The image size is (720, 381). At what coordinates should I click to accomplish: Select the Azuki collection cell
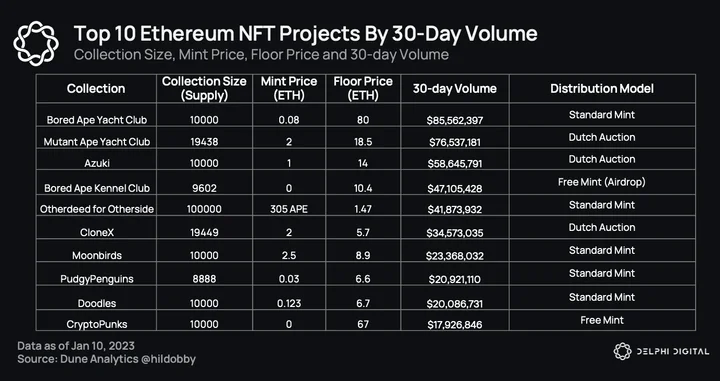pos(97,163)
